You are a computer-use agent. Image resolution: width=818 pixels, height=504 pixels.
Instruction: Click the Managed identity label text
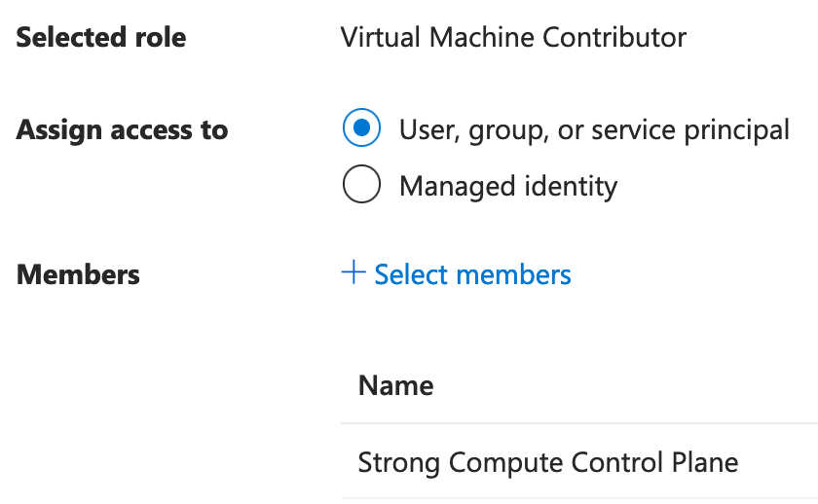pyautogui.click(x=508, y=185)
